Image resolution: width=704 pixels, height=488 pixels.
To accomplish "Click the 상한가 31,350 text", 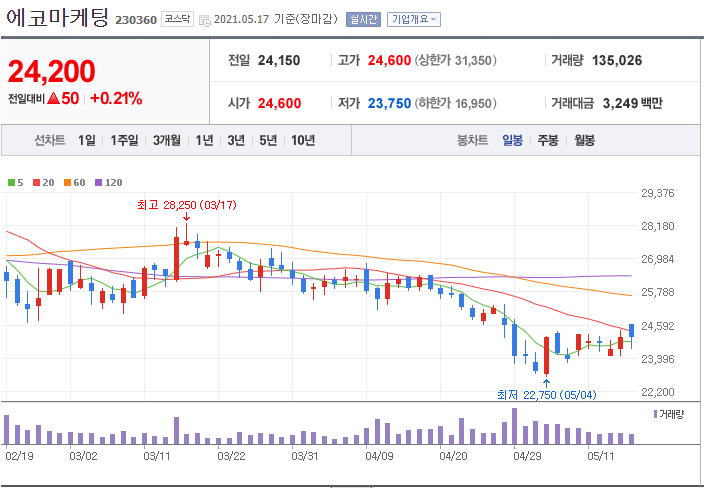I will point(455,61).
